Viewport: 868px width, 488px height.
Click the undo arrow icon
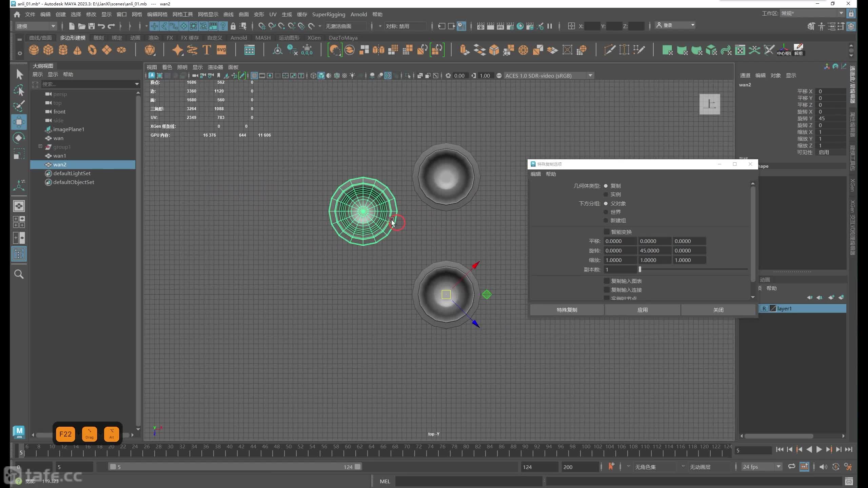coord(101,26)
